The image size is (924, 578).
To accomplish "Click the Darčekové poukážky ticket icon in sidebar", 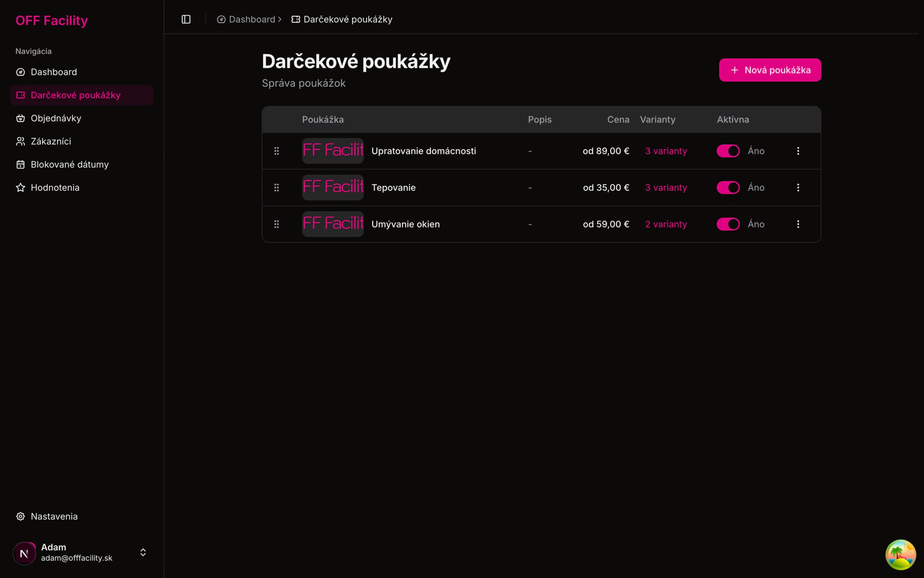I will click(x=21, y=95).
